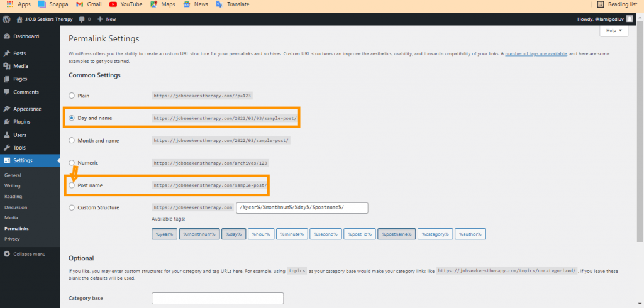Screen dimensions: 644x308
Task: Expand the Help dropdown tab
Action: tap(614, 31)
